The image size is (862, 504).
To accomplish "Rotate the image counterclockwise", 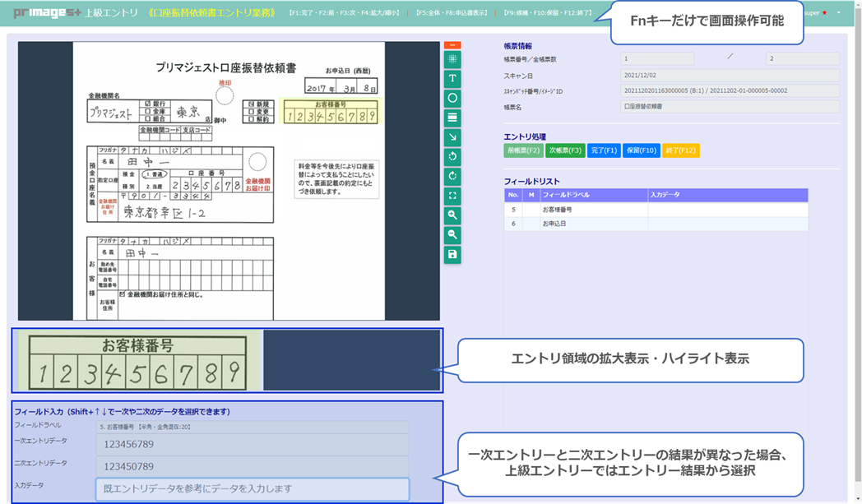I will pyautogui.click(x=452, y=157).
